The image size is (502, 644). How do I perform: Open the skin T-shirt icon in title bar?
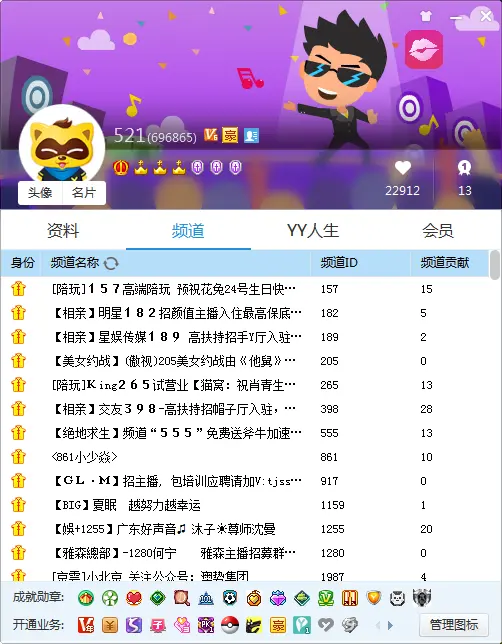pyautogui.click(x=426, y=16)
